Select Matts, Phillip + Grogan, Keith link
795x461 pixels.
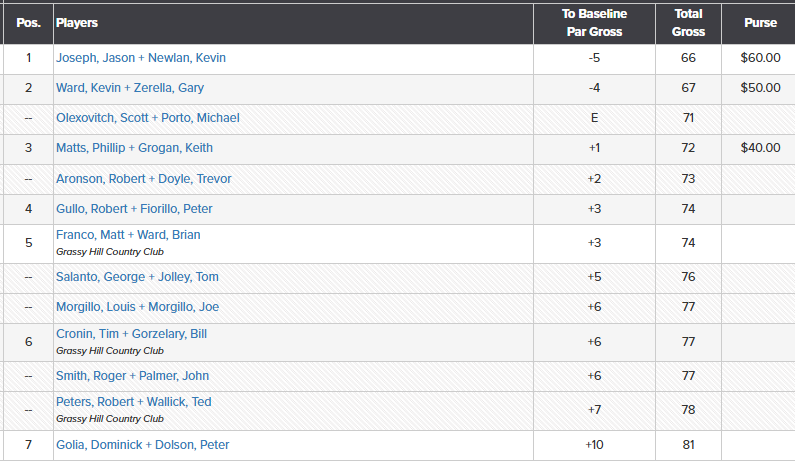(x=134, y=148)
